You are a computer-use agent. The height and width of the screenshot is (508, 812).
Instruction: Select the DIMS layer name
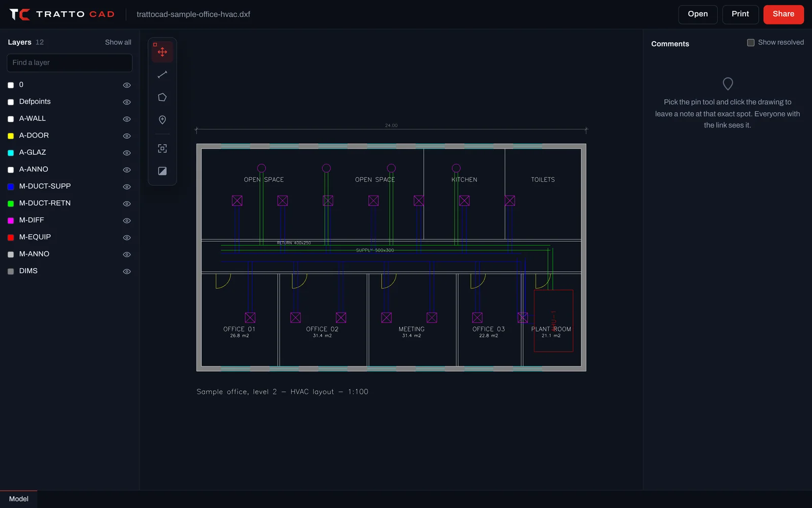pyautogui.click(x=28, y=271)
